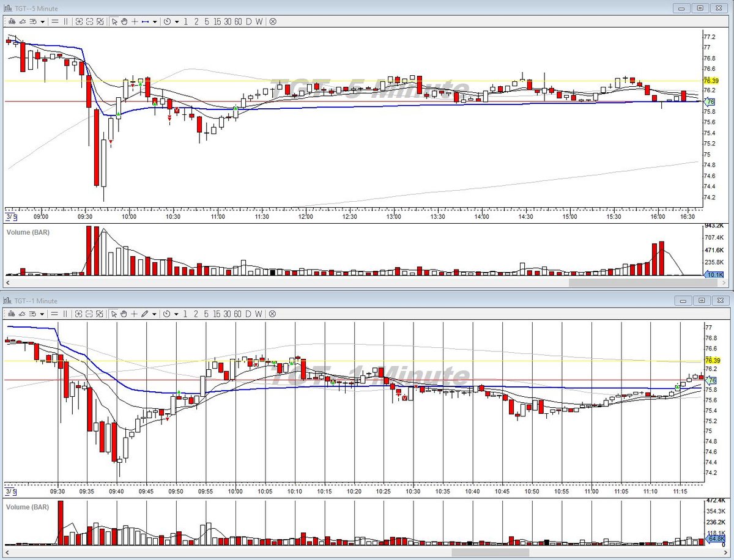
Task: Select the horizontal line tool in 5 Minute chart
Action: pyautogui.click(x=146, y=21)
